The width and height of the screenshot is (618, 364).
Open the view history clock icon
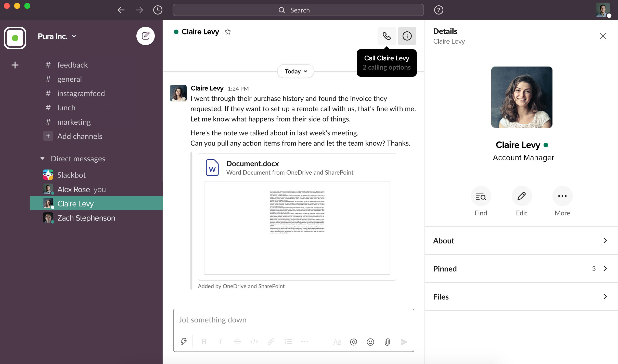(158, 10)
